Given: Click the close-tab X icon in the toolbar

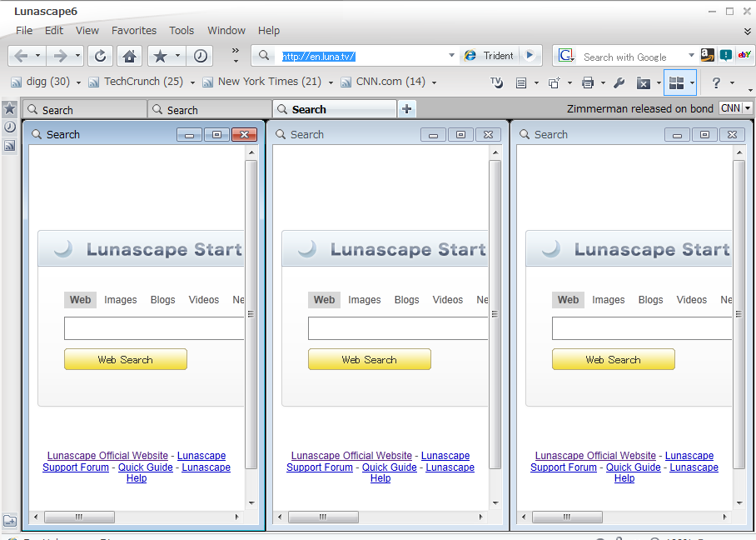Looking at the screenshot, I should coord(643,83).
